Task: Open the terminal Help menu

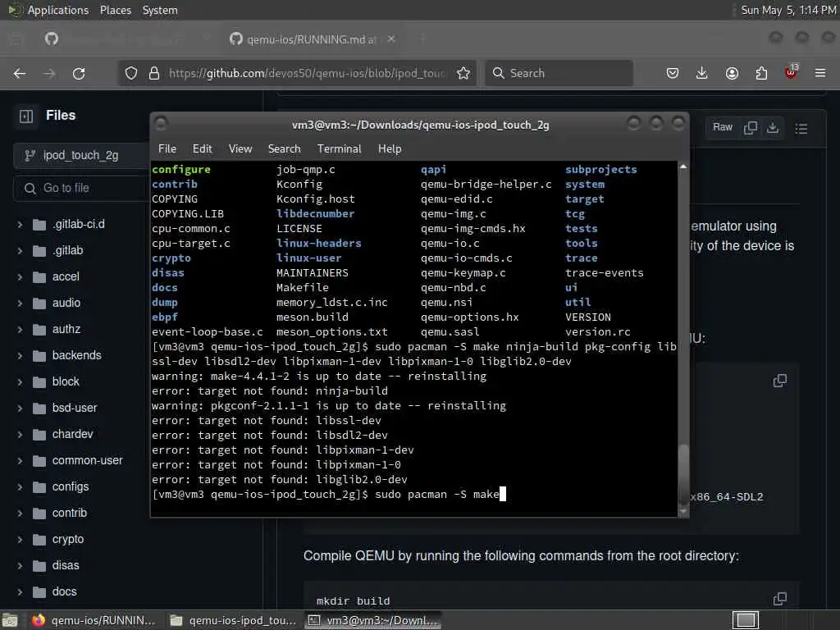Action: pos(390,149)
